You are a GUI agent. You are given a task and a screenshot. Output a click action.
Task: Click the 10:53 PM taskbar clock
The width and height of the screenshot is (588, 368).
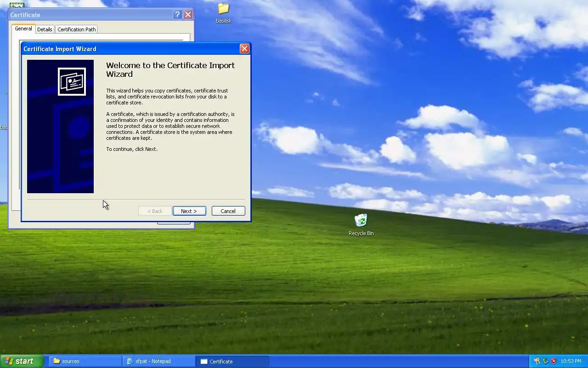click(572, 361)
